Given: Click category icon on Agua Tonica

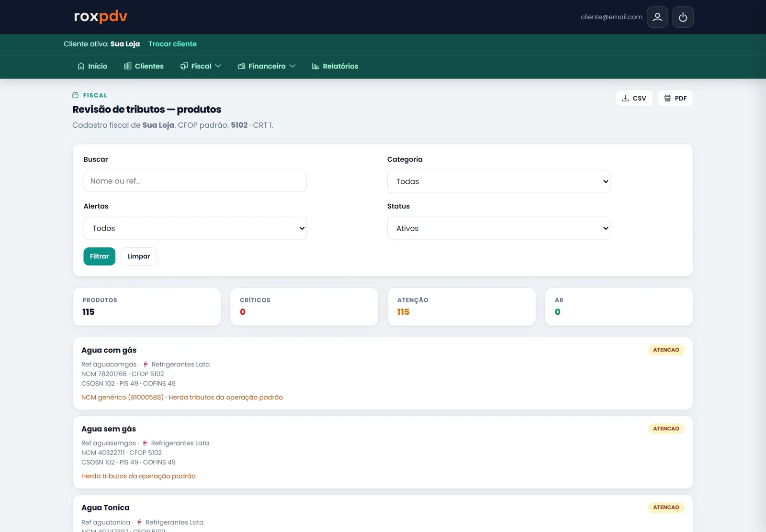Looking at the screenshot, I should (139, 522).
